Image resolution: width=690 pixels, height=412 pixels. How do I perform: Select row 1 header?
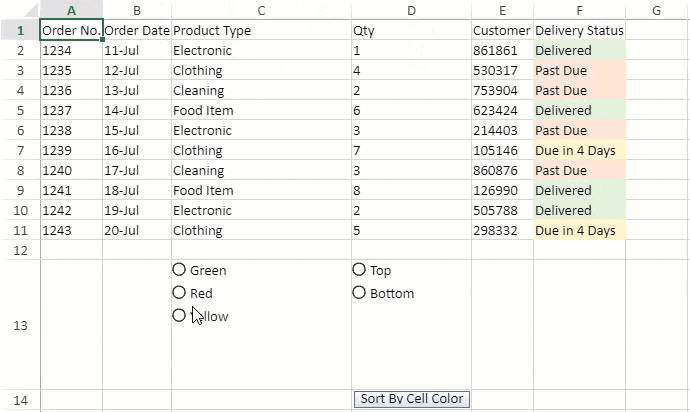pyautogui.click(x=20, y=30)
